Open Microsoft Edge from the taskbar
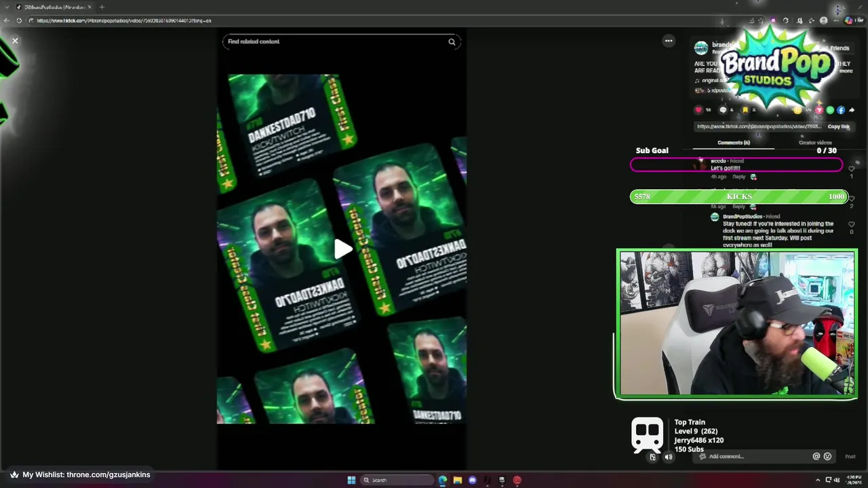 [x=443, y=480]
